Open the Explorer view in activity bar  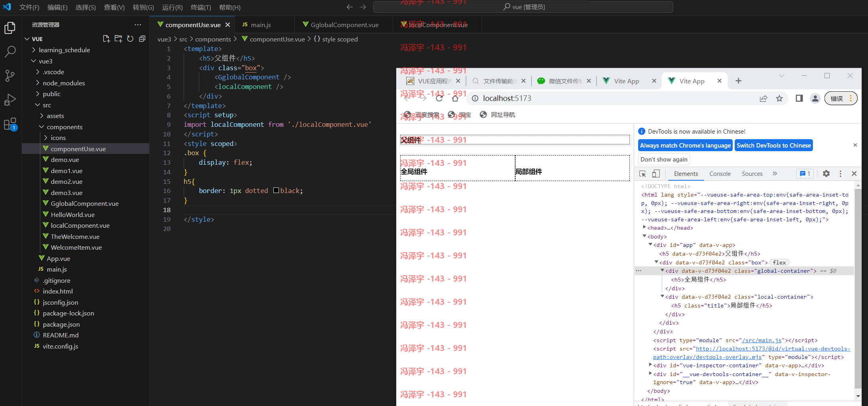tap(10, 28)
